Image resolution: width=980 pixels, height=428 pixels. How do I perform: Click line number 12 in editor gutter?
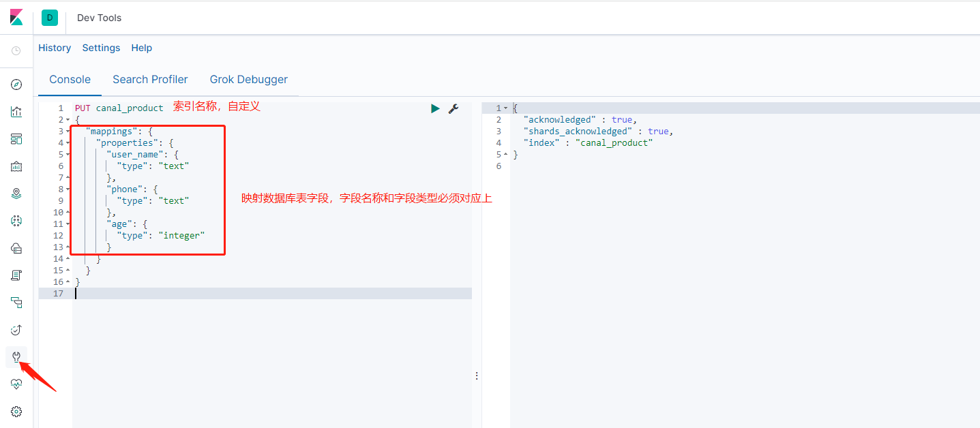[x=59, y=236]
